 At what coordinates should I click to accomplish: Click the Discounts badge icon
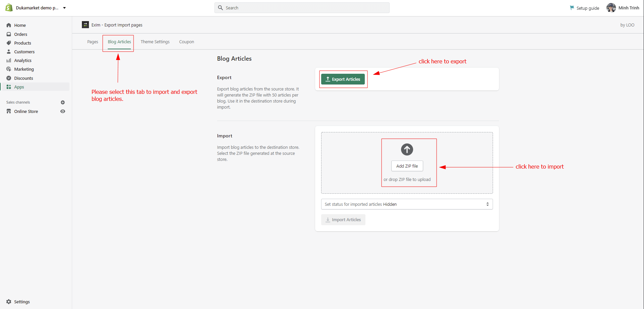point(9,78)
